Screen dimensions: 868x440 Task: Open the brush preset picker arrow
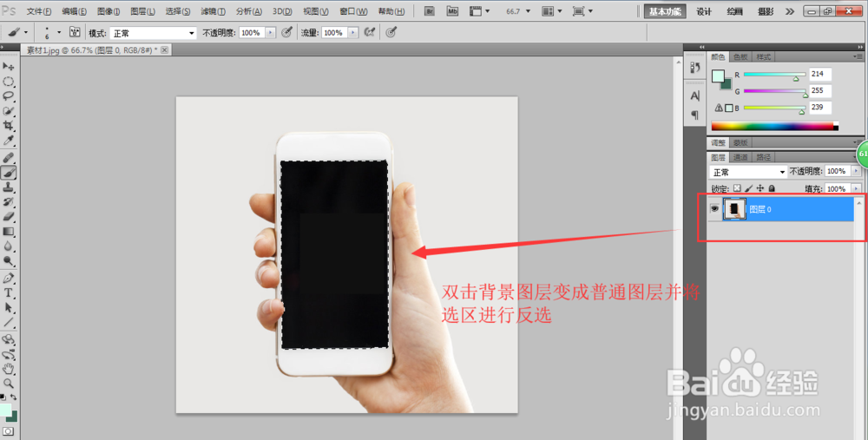pyautogui.click(x=59, y=33)
